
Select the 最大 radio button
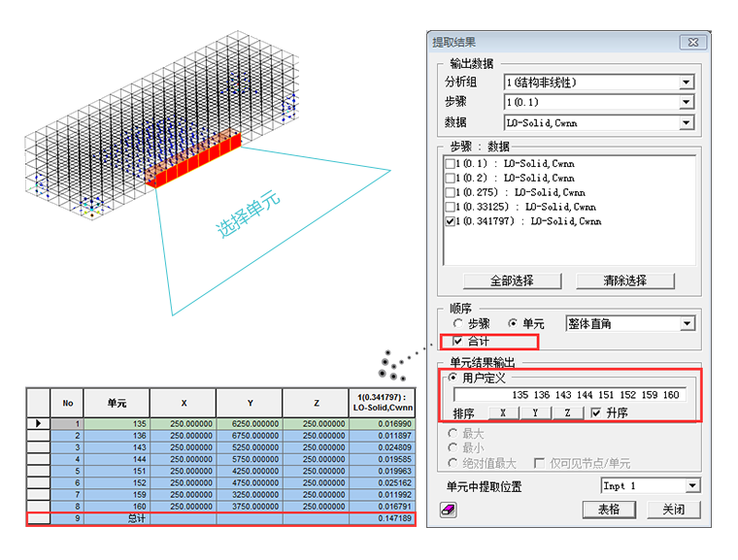[453, 433]
